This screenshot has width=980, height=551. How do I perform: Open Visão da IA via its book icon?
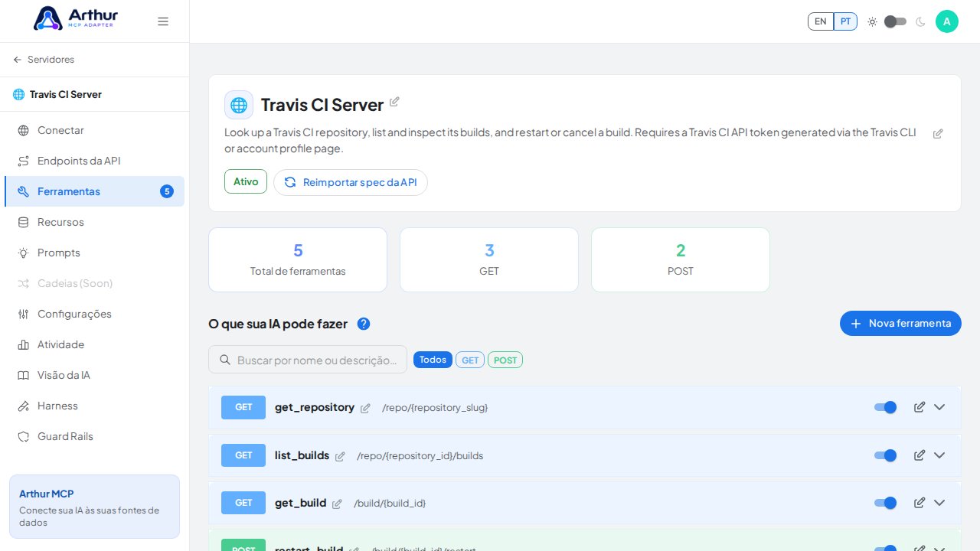click(24, 375)
